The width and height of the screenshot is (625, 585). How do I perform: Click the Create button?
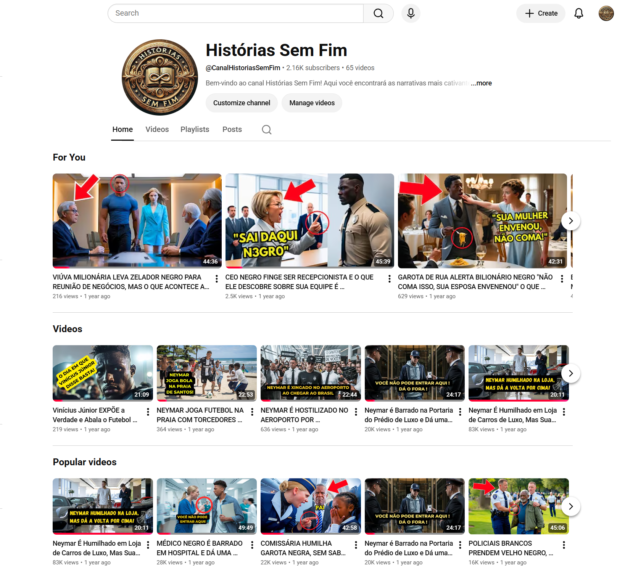tap(541, 14)
